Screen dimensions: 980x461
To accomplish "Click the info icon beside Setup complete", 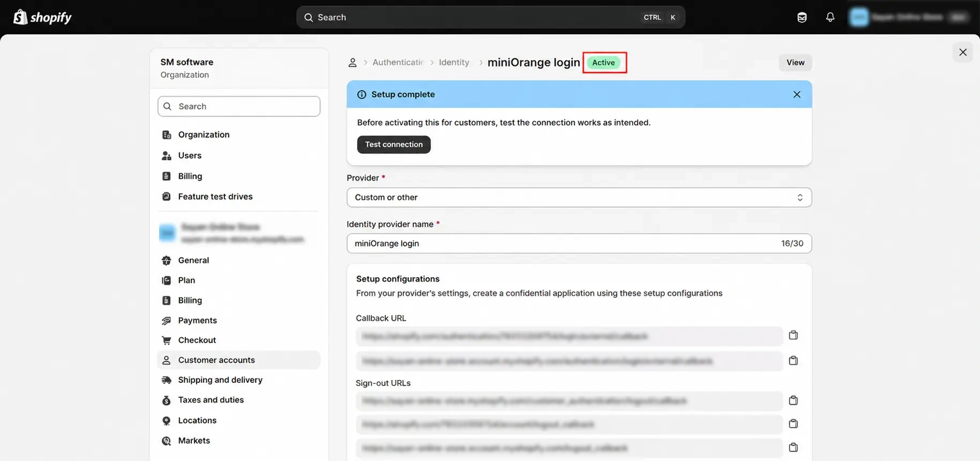I will pyautogui.click(x=362, y=94).
